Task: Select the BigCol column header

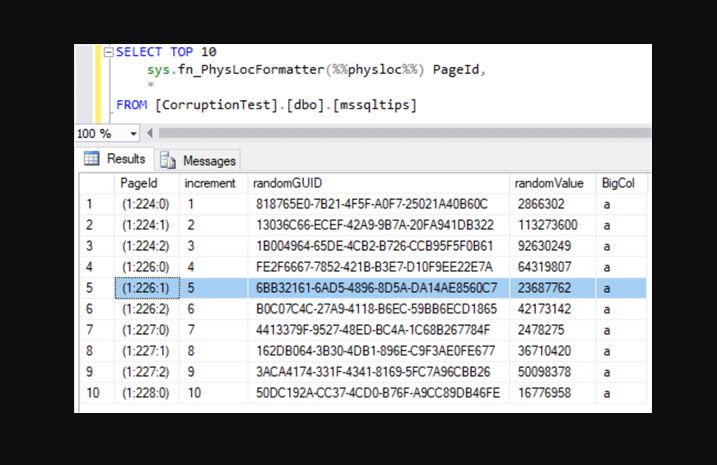Action: point(621,183)
